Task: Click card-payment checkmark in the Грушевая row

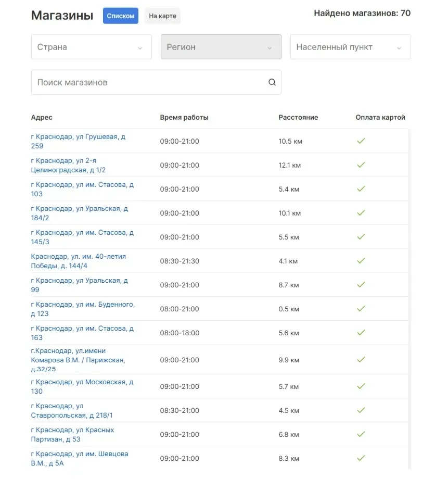Action: pyautogui.click(x=361, y=141)
